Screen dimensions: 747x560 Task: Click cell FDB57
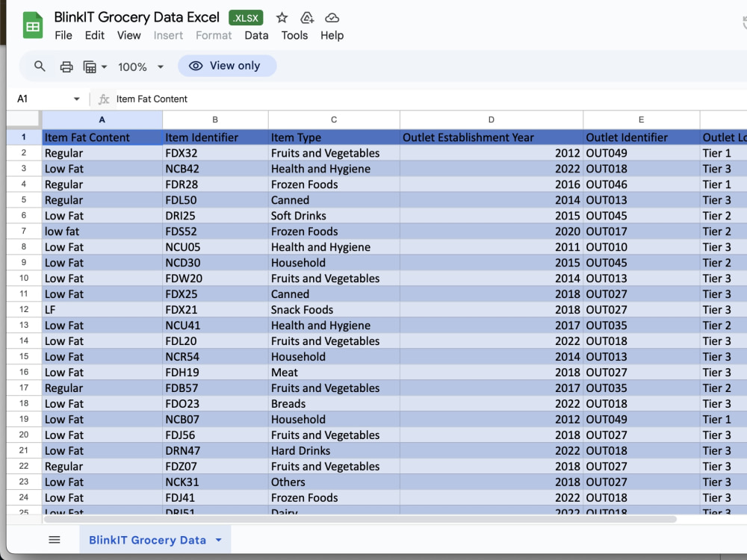coord(215,388)
